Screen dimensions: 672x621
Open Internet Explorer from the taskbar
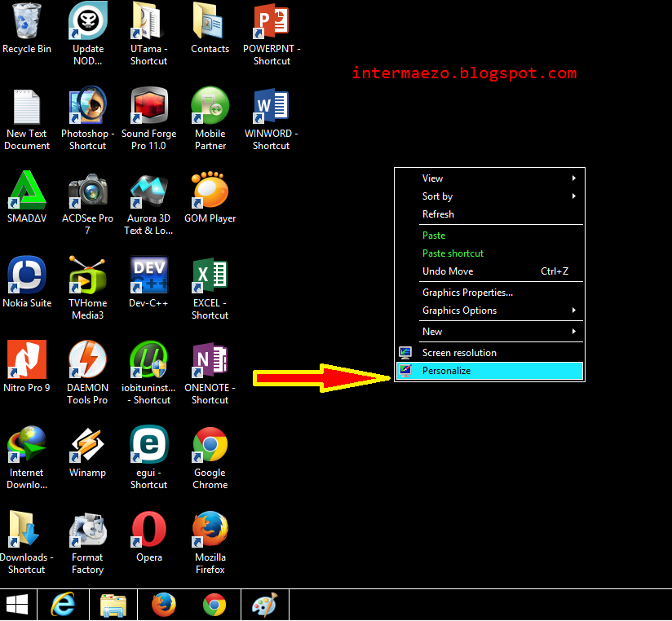64,604
